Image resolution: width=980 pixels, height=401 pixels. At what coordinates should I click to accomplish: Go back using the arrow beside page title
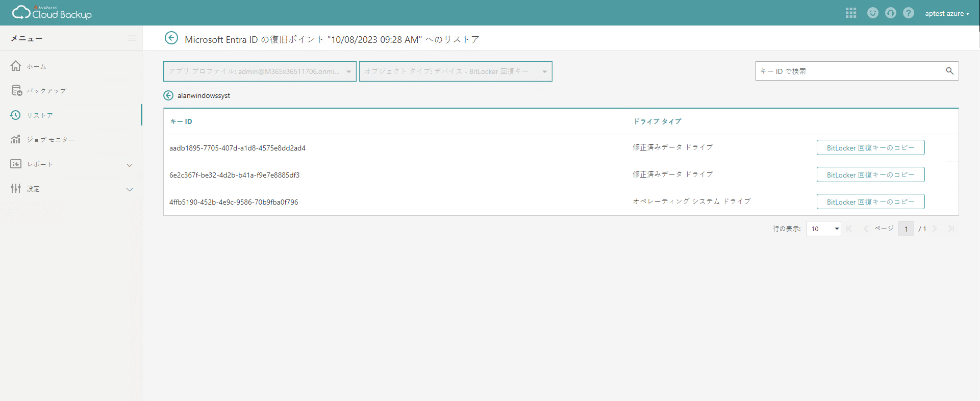[x=171, y=38]
